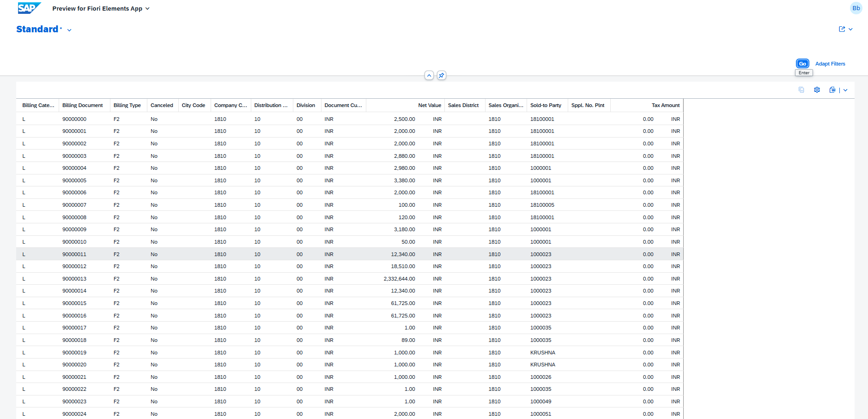Click sold-to party 18100005
This screenshot has width=868, height=419.
pos(542,205)
